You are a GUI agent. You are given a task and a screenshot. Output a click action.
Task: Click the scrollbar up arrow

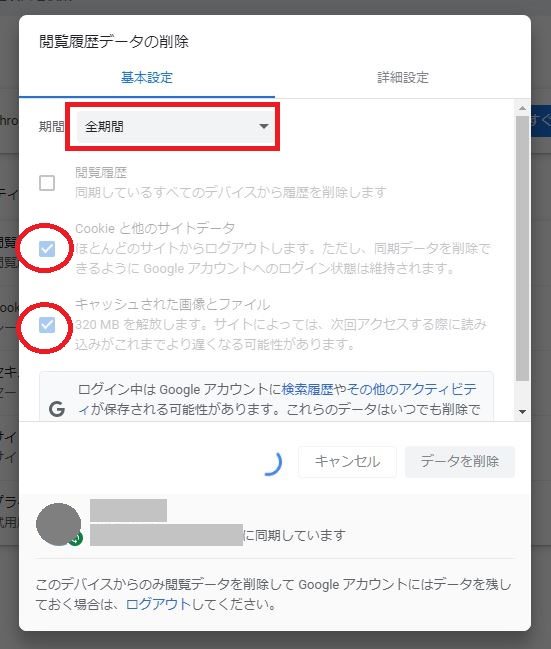[x=522, y=108]
